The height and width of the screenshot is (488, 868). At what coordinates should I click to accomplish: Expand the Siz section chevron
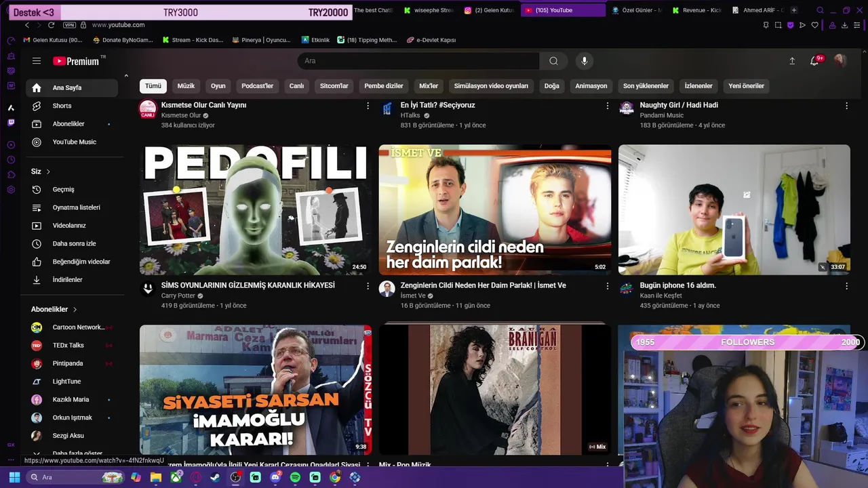[x=48, y=171]
